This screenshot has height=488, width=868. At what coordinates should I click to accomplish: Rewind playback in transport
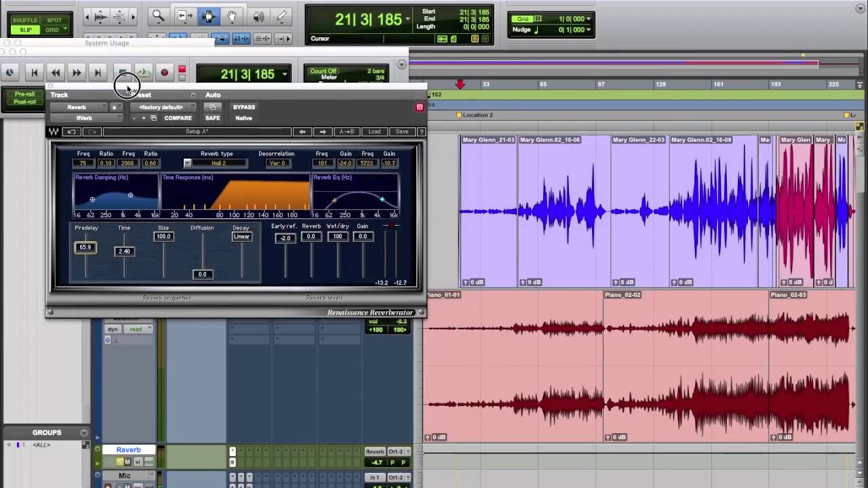coord(56,73)
